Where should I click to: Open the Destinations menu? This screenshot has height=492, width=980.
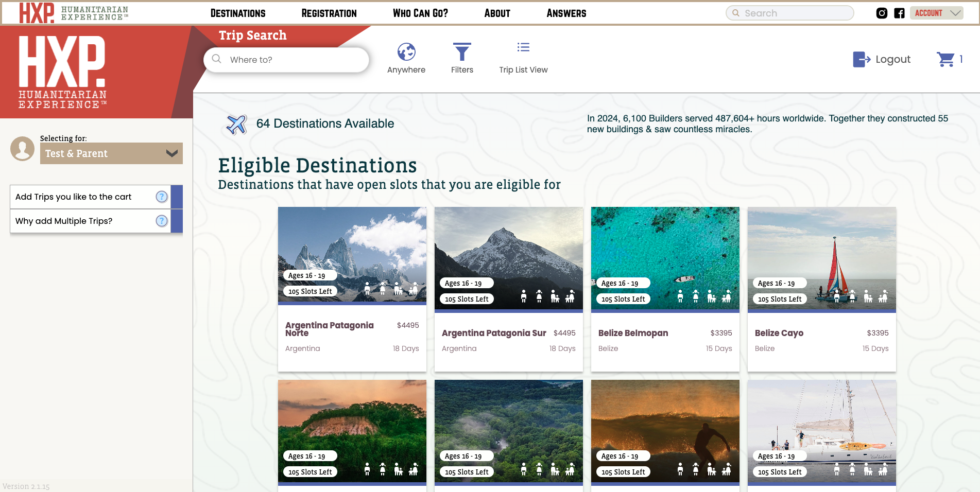coord(238,13)
